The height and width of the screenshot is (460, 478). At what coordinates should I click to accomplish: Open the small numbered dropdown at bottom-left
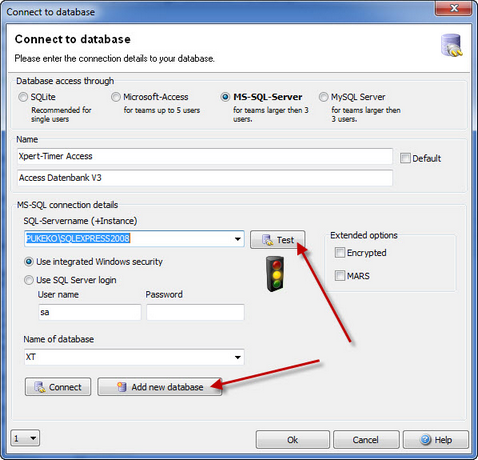[25, 438]
